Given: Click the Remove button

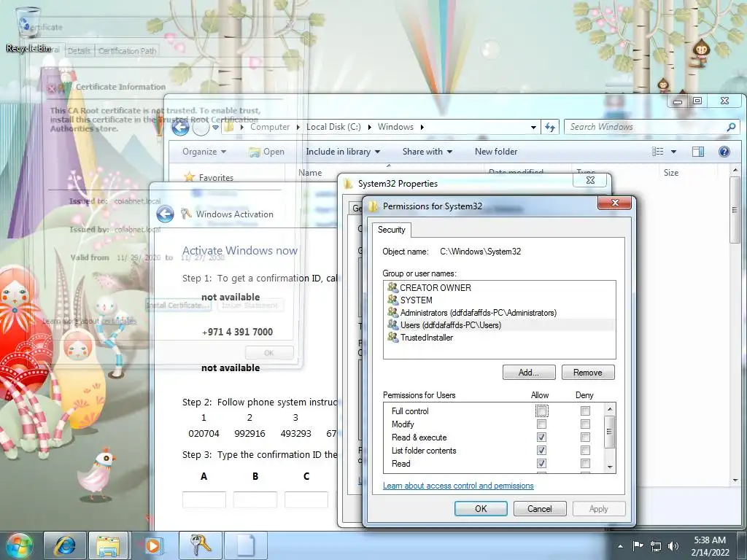Looking at the screenshot, I should [x=588, y=373].
